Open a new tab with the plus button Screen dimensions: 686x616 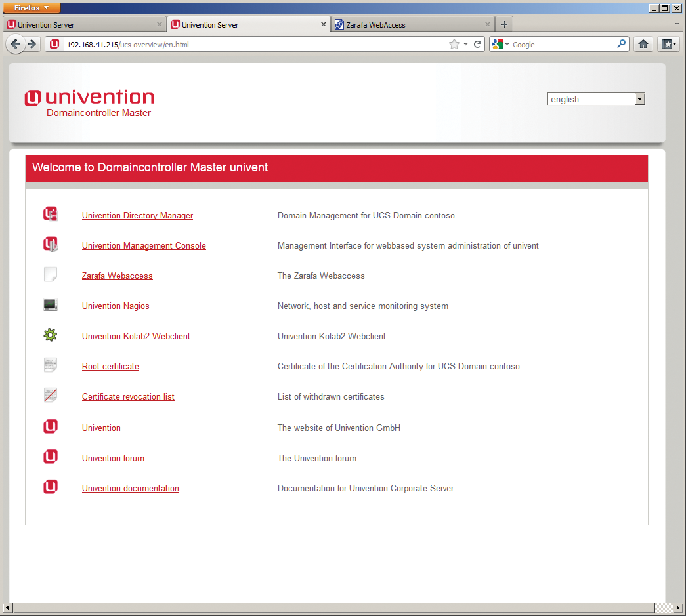point(504,24)
